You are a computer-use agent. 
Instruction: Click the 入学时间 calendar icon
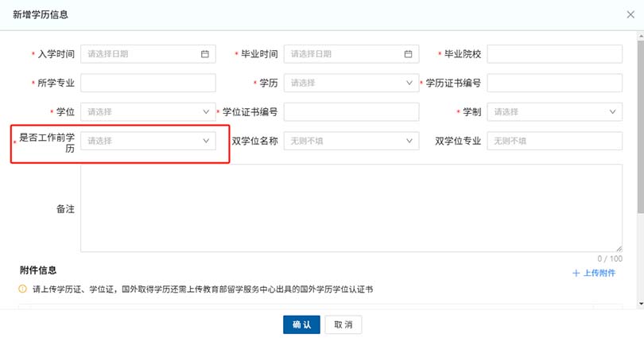coord(204,54)
